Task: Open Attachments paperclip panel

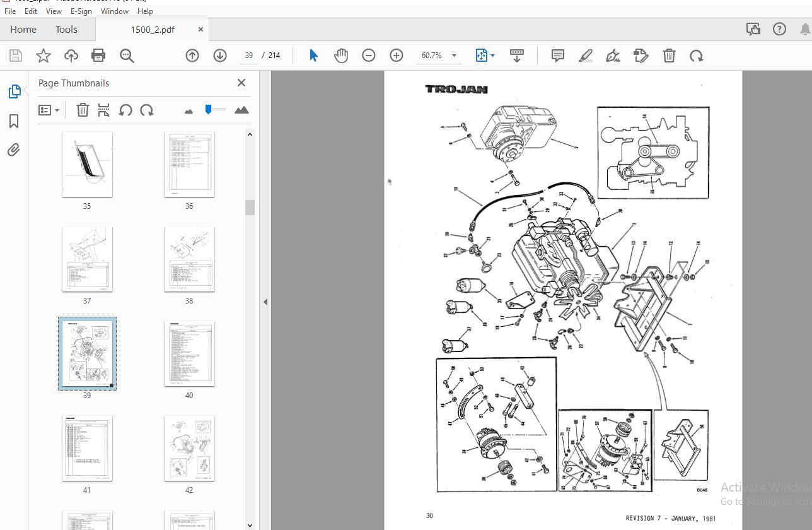Action: click(14, 150)
